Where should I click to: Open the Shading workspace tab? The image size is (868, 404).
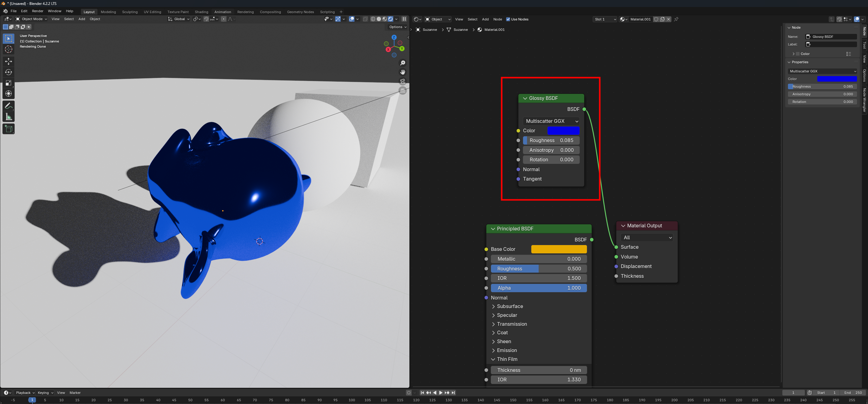202,12
